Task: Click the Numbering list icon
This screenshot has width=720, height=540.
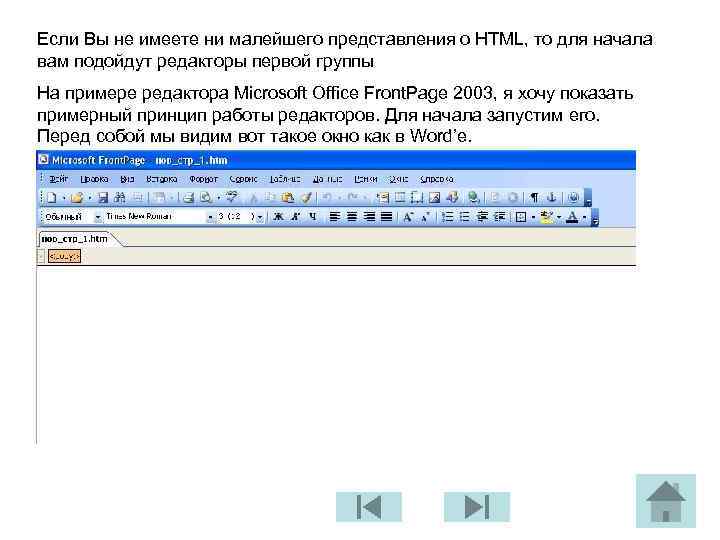Action: (x=447, y=217)
